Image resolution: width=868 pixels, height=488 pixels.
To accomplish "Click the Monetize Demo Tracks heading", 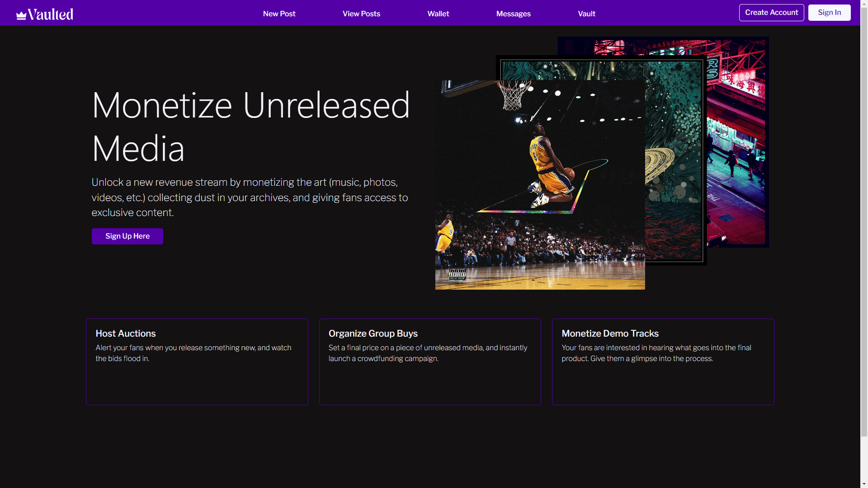I will 610,333.
